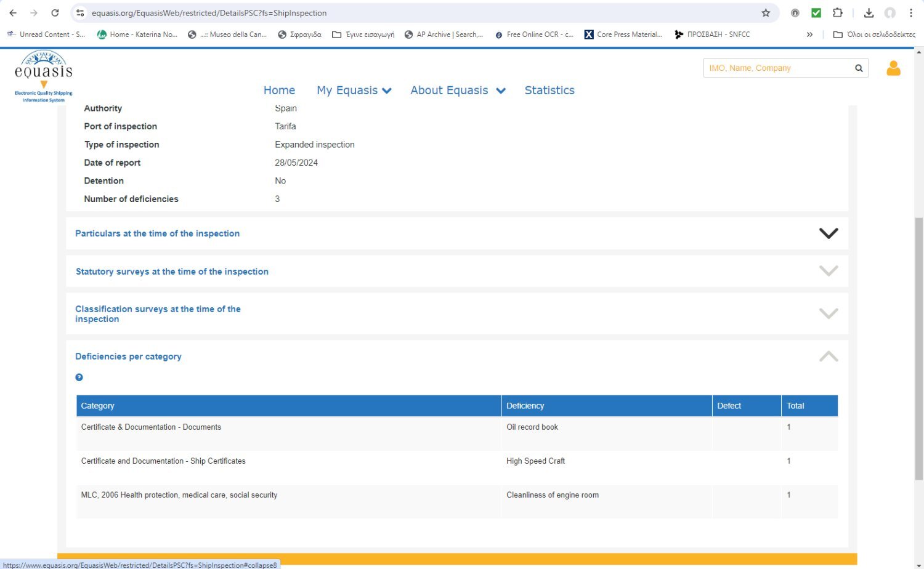
Task: Click the orange user account icon
Action: (x=893, y=68)
